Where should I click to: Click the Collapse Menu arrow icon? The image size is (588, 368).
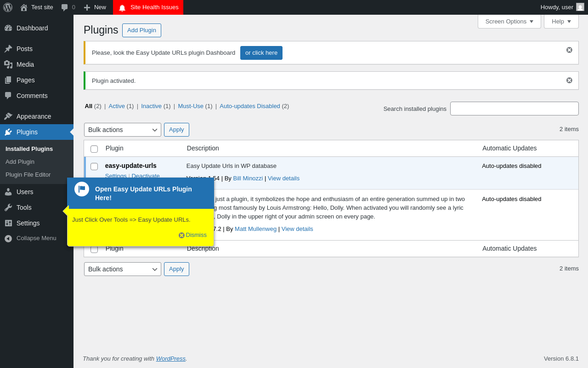pyautogui.click(x=8, y=238)
